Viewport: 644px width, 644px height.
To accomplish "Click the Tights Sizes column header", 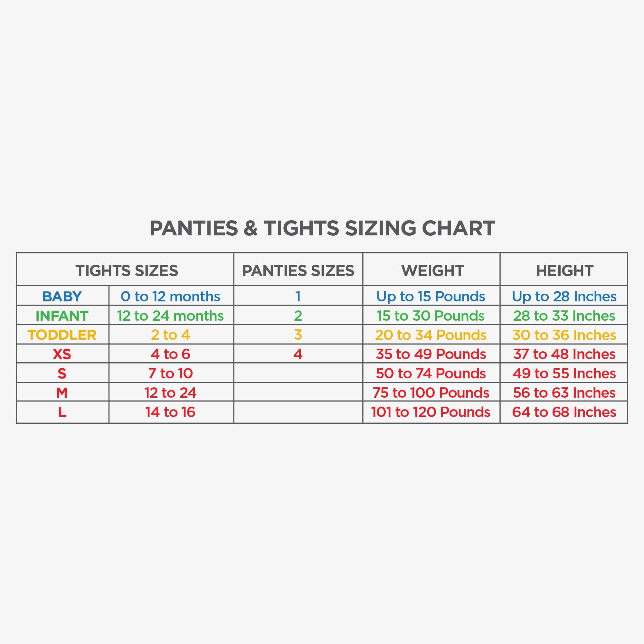I will (127, 270).
